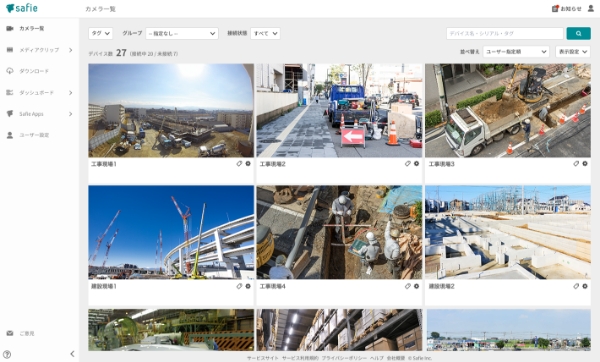Open the ご意見 feedback link
Image resolution: width=600 pixels, height=362 pixels.
(27, 334)
